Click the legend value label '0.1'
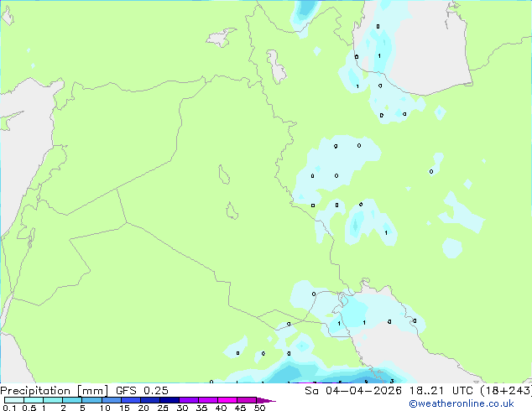Screen dimensions: 532x411 point(9,408)
